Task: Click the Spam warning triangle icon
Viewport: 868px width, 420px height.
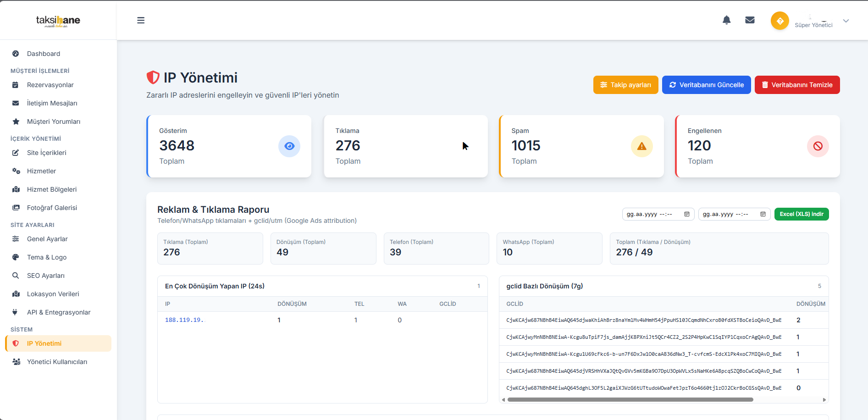Action: click(641, 146)
